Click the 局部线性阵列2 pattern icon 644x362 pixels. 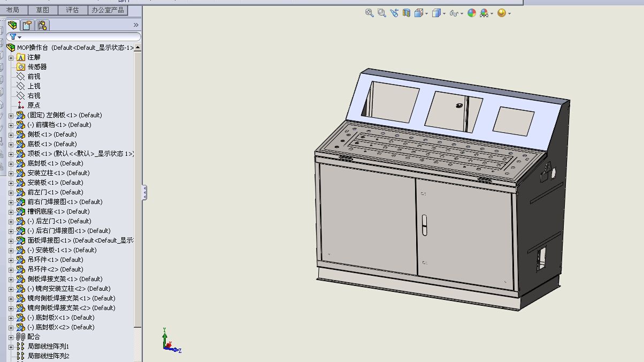[21, 356]
